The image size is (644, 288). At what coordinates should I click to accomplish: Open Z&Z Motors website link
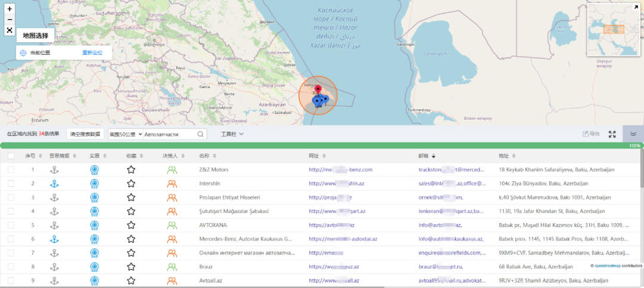[340, 170]
